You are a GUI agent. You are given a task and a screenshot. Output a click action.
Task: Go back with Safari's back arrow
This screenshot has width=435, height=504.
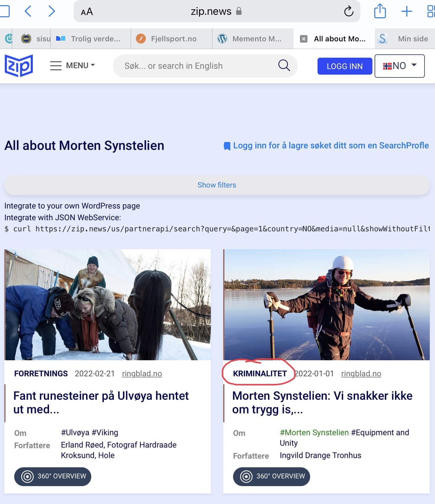tap(28, 11)
